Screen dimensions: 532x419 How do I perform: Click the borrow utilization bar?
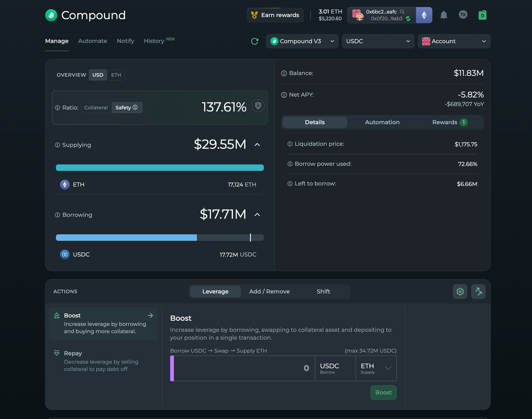[x=160, y=238]
